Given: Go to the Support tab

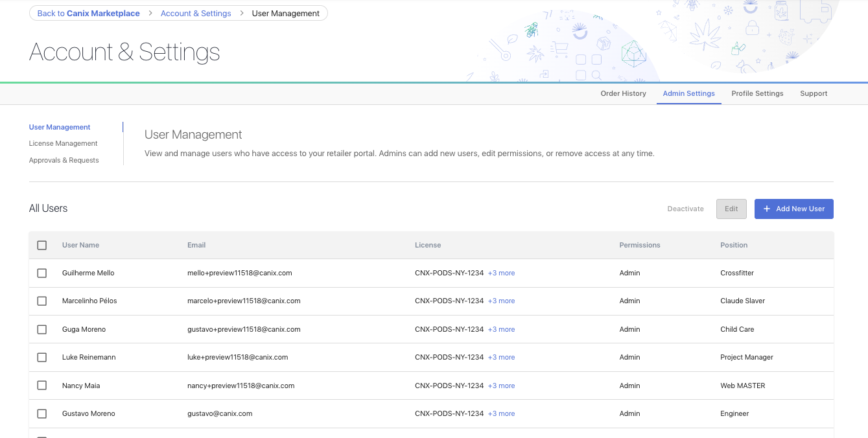Looking at the screenshot, I should (x=814, y=93).
